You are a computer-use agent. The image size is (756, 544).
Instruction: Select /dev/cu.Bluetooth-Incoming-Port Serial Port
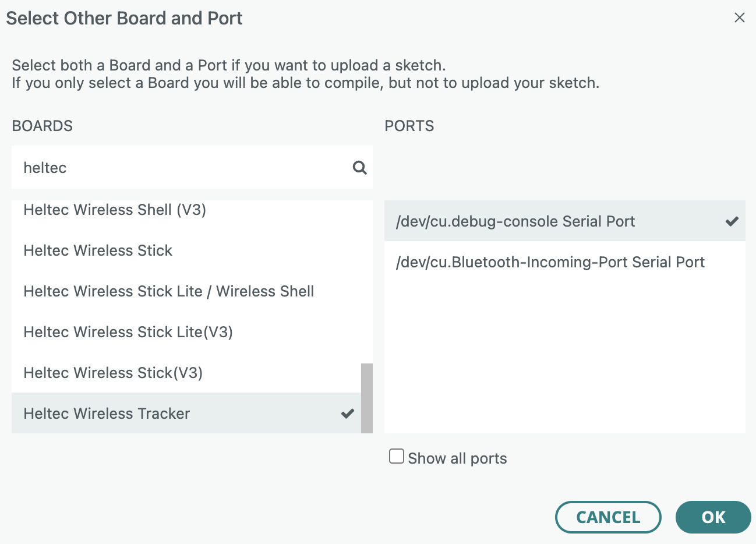click(x=550, y=262)
